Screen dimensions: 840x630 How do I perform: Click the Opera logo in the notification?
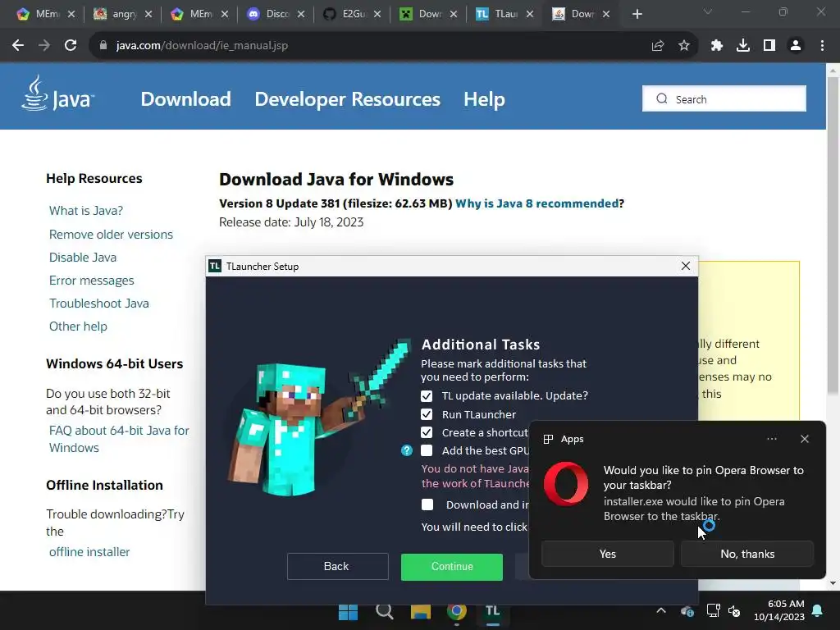[566, 484]
